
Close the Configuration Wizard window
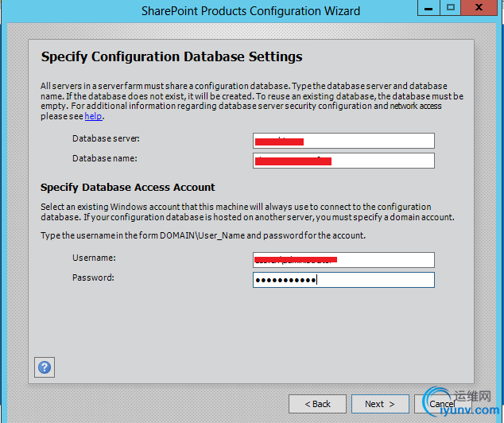tap(479, 7)
